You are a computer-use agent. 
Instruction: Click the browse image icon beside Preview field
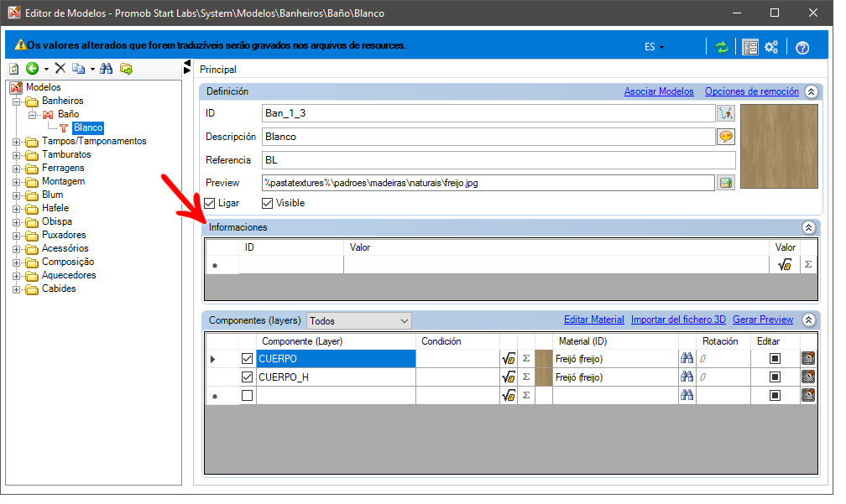[x=726, y=183]
